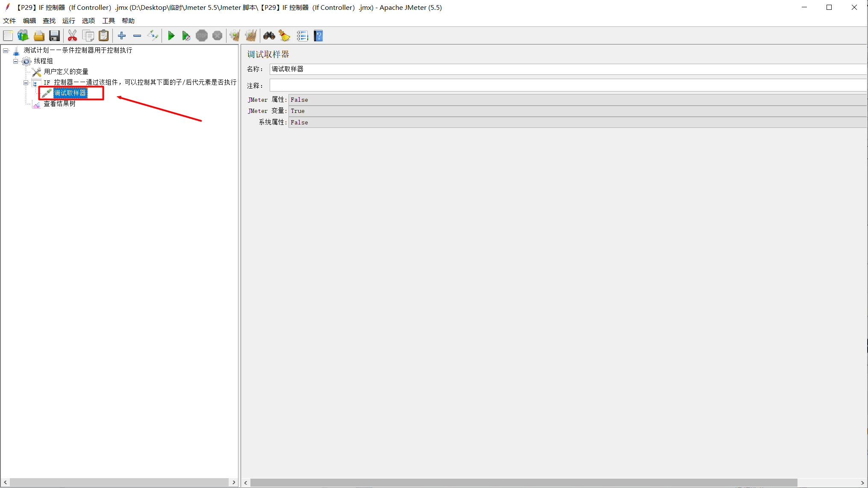Click the Search binoculars icon
The width and height of the screenshot is (868, 488).
(269, 36)
